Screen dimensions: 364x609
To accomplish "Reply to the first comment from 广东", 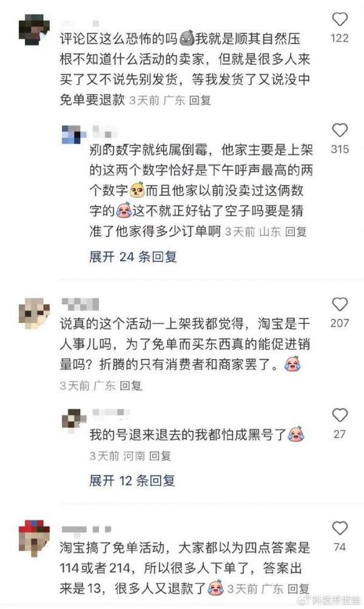I will coord(200,101).
